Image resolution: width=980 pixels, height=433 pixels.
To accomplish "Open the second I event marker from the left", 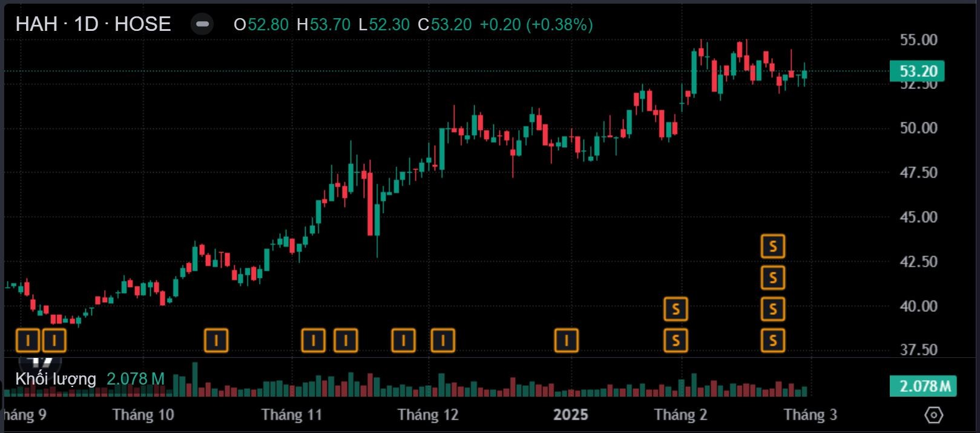I will pyautogui.click(x=54, y=340).
